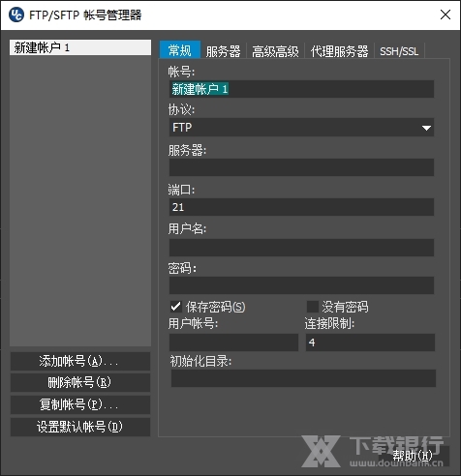The width and height of the screenshot is (461, 476).
Task: Click the 复制帐号(P)... button
Action: point(80,404)
